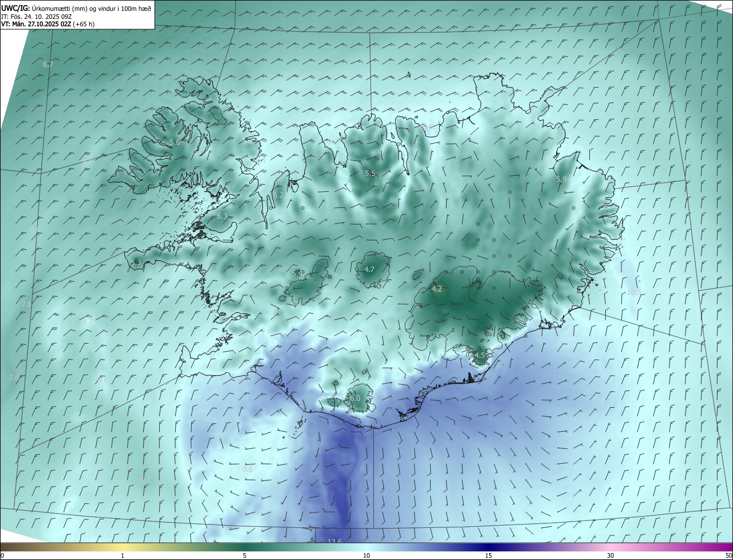Screen dimensions: 733x560
Task: Select the 'VT: Mán. 27.10.2025 02Z (+65 h)' line
Action: tap(48, 25)
